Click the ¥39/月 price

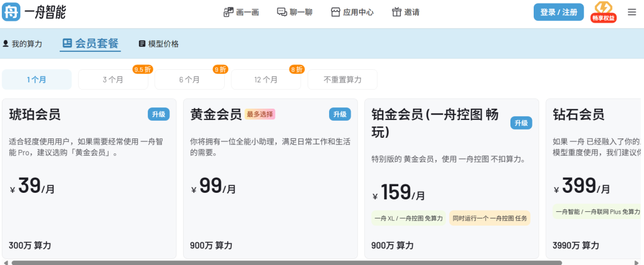32,186
